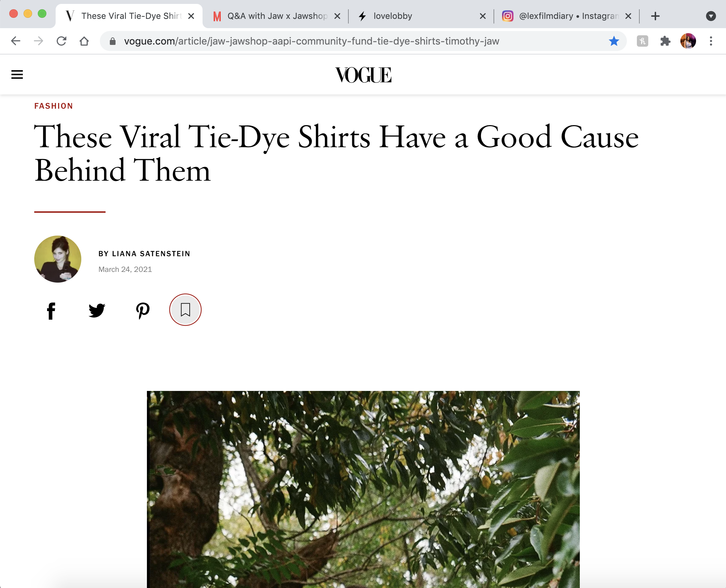Image resolution: width=726 pixels, height=588 pixels.
Task: Open the Chrome three-dot menu
Action: tap(711, 41)
